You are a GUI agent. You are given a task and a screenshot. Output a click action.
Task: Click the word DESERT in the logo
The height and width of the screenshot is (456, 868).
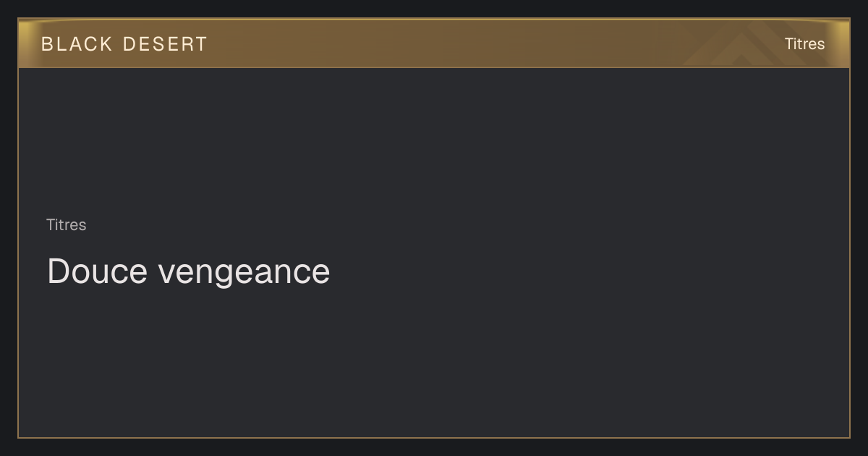(x=165, y=44)
